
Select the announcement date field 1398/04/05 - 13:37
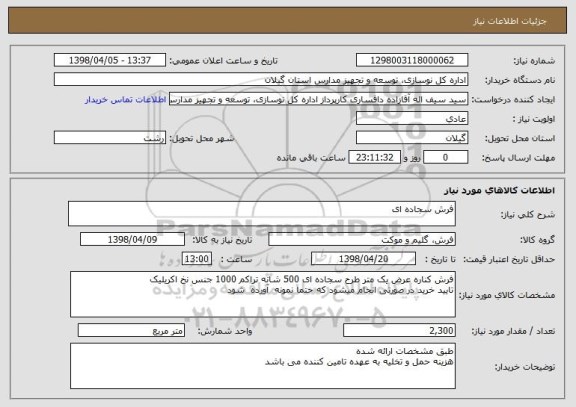coord(110,60)
